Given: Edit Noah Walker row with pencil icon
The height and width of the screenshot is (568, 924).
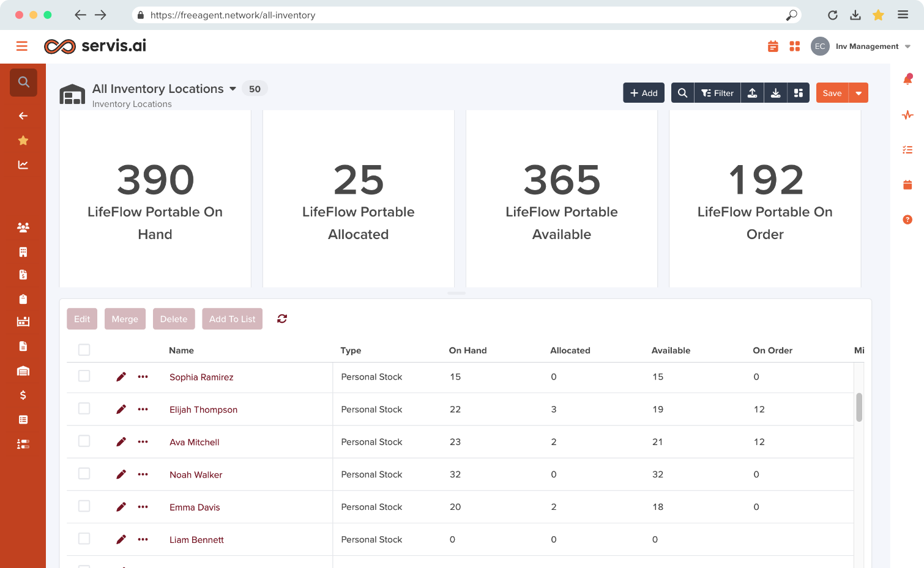Looking at the screenshot, I should [121, 474].
